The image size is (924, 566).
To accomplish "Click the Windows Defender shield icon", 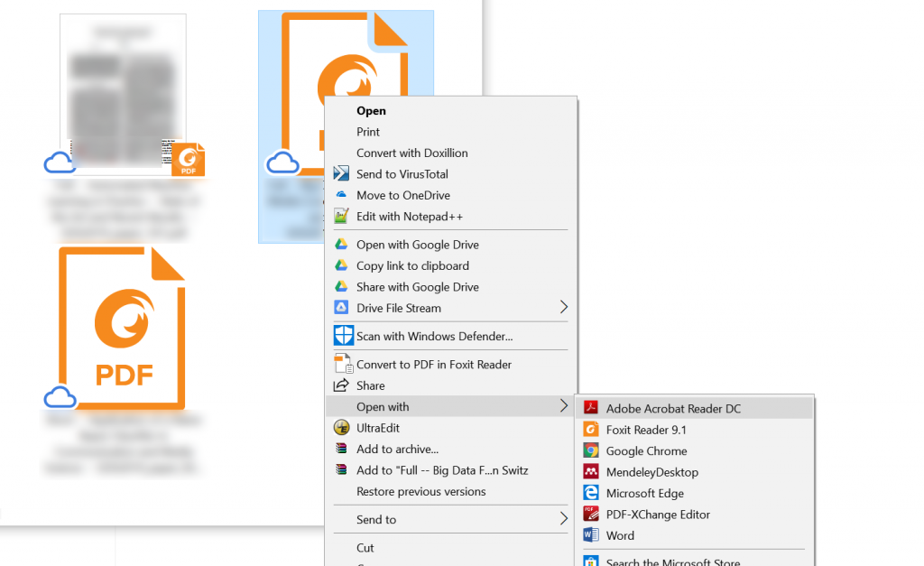I will (344, 336).
